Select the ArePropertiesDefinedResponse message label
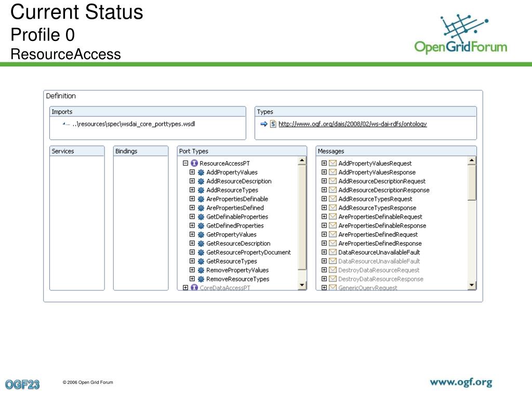This screenshot has width=532, height=399. (380, 243)
